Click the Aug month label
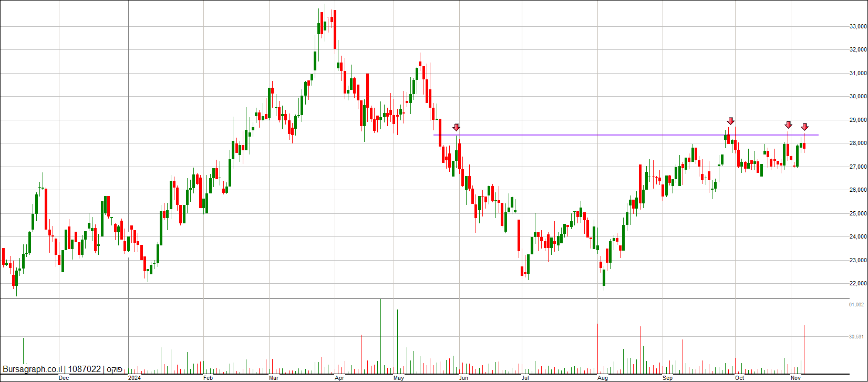Image resolution: width=868 pixels, height=382 pixels. click(x=603, y=378)
